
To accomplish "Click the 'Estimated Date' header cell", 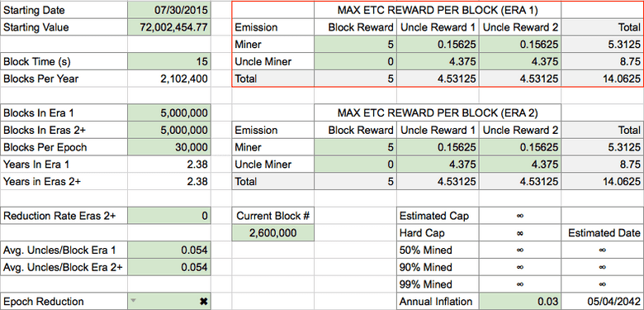I will (x=602, y=232).
